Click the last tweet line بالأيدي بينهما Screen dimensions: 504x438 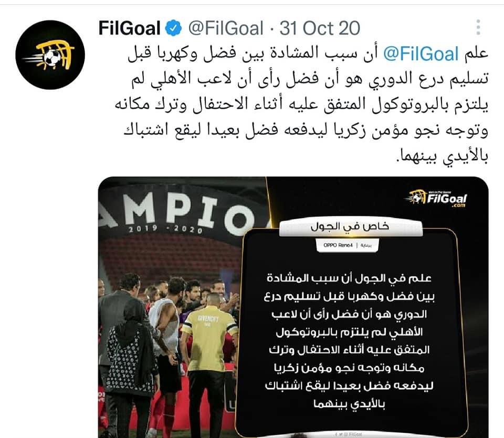tap(442, 156)
